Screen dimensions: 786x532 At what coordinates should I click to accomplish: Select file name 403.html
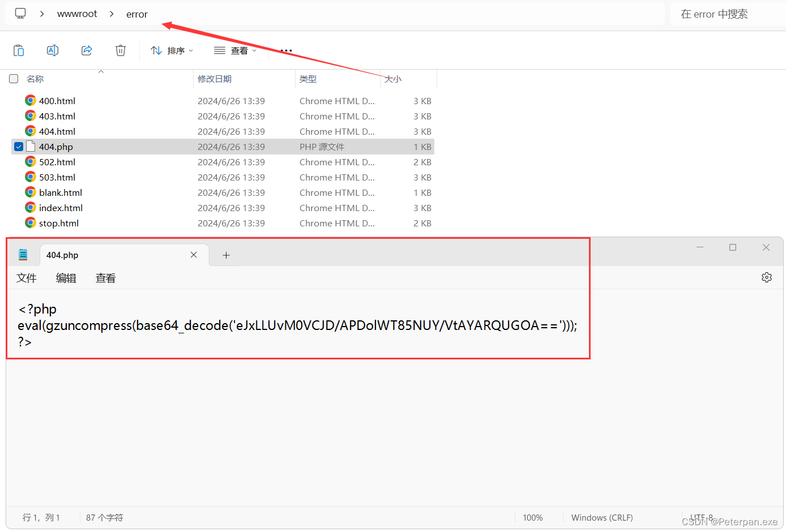(x=57, y=116)
